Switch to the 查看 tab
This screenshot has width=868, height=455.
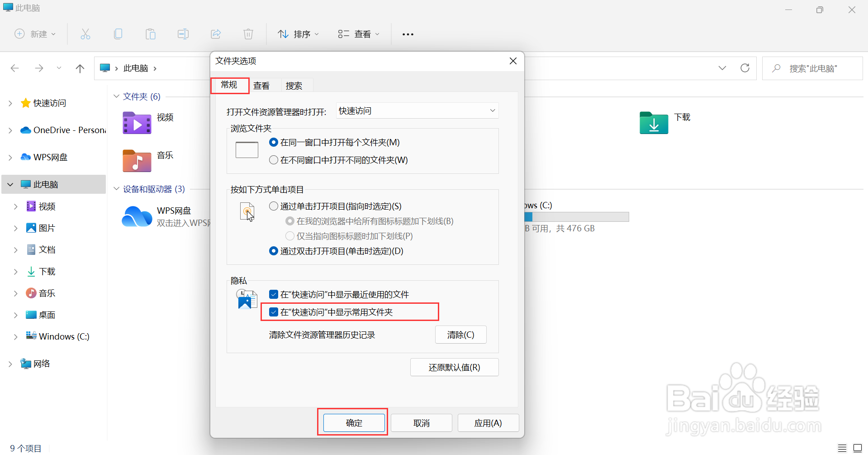[261, 85]
